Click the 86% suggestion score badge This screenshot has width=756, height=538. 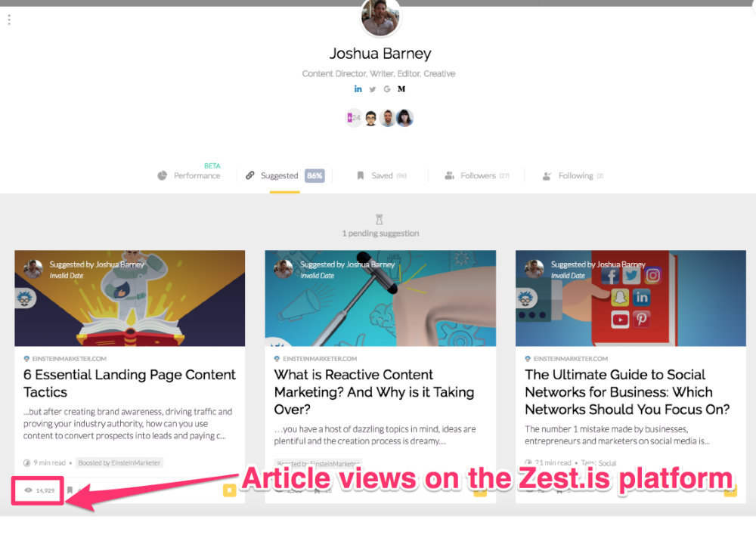click(314, 175)
